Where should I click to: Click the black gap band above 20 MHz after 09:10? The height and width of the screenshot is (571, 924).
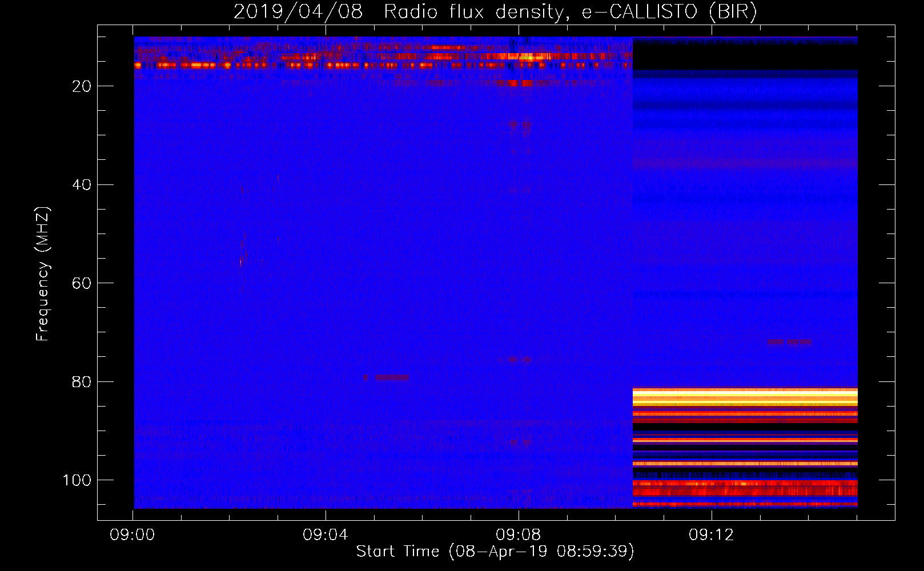pyautogui.click(x=745, y=57)
